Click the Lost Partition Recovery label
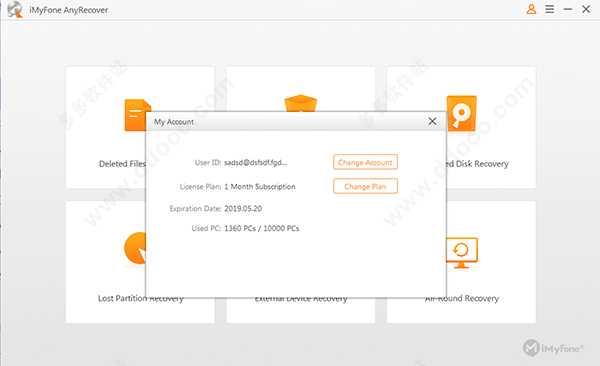This screenshot has width=600, height=366. click(x=140, y=298)
